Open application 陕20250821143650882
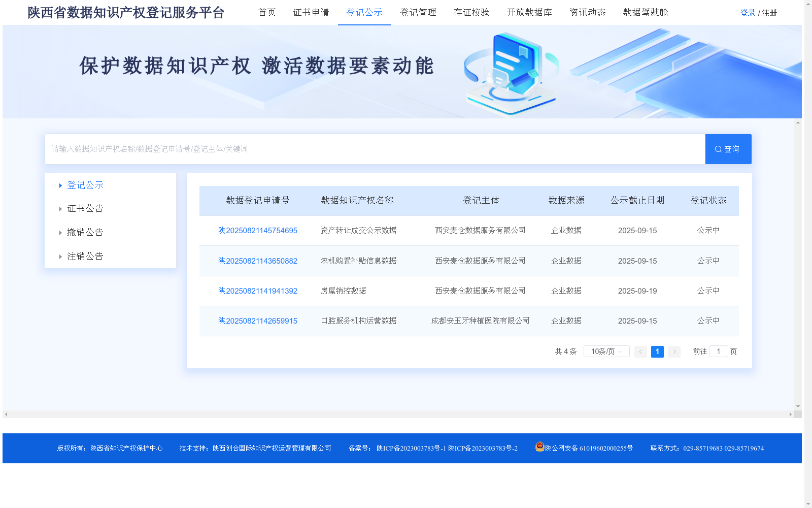This screenshot has height=508, width=812. click(258, 261)
